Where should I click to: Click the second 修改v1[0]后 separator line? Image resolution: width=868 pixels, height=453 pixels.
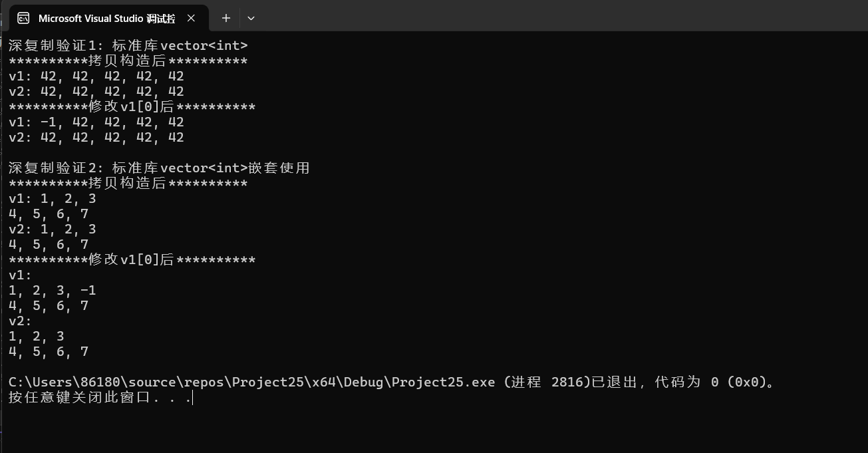click(x=132, y=260)
